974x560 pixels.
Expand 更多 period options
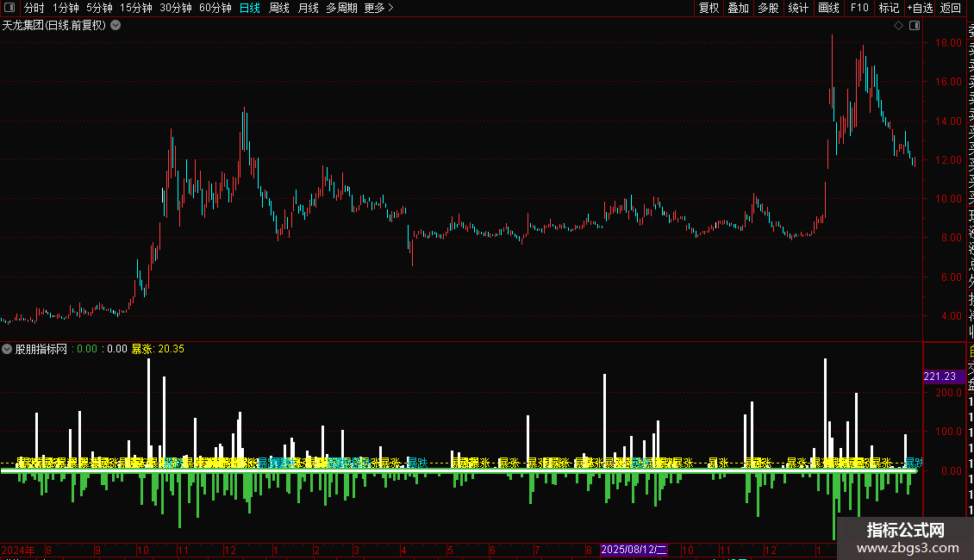(378, 8)
